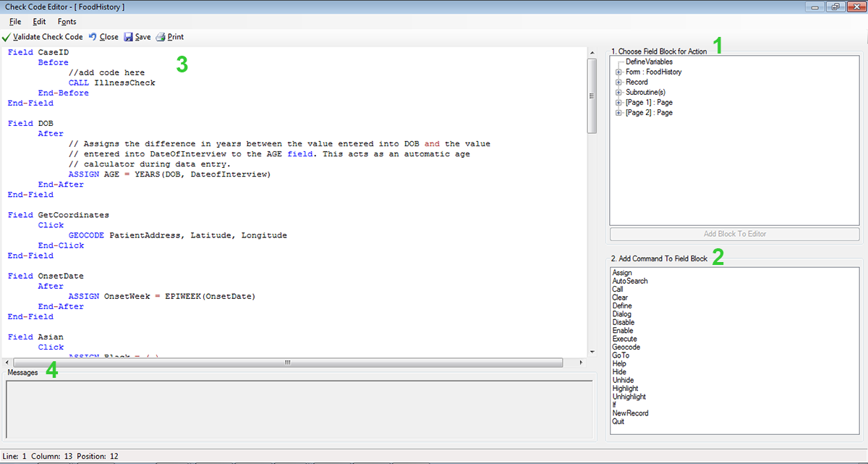Choose the Geocode command from the list
Image resolution: width=868 pixels, height=464 pixels.
[x=626, y=347]
